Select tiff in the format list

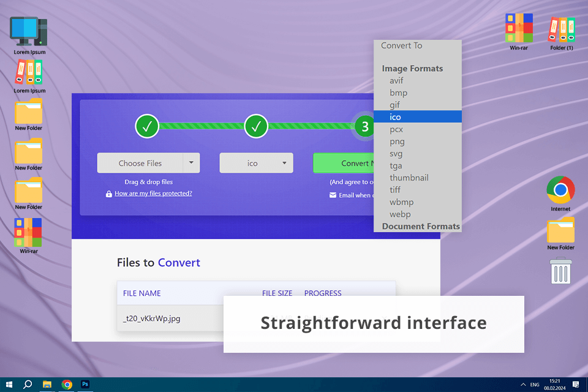[418, 190]
